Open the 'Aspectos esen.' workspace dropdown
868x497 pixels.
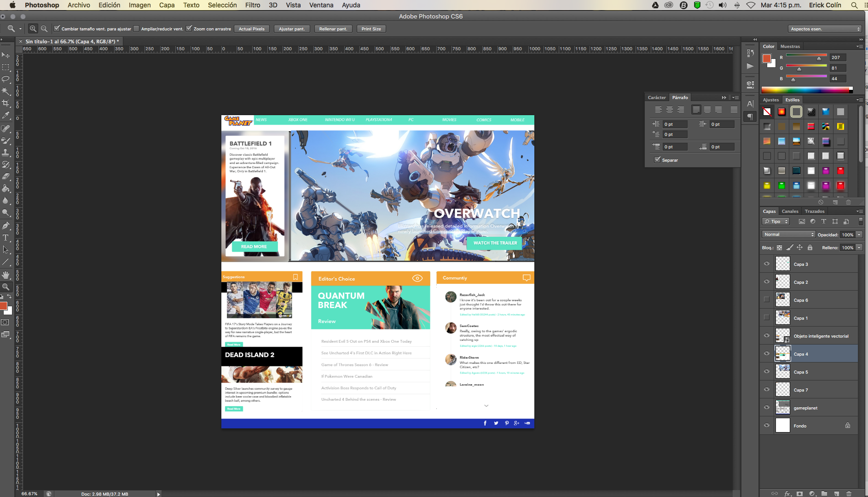pyautogui.click(x=825, y=29)
